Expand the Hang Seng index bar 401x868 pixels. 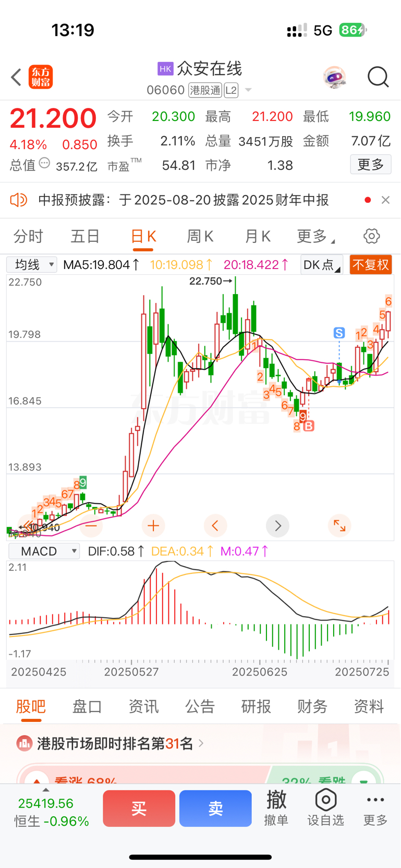point(46,790)
